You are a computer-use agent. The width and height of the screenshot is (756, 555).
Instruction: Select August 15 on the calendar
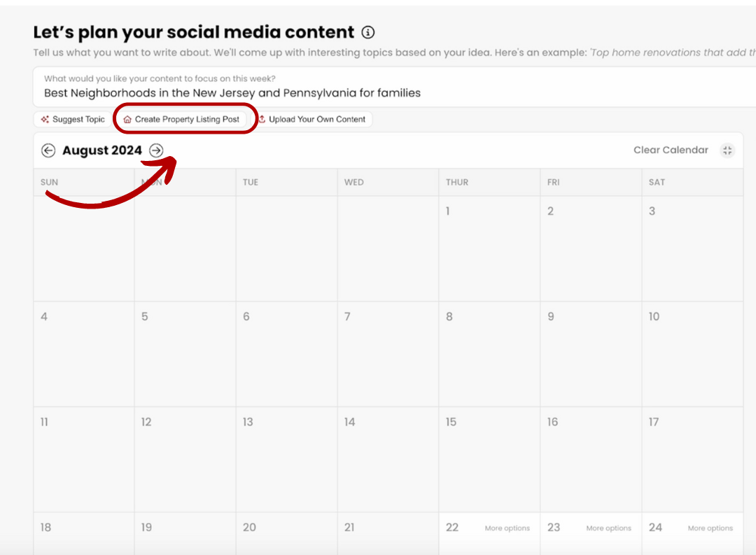489,460
